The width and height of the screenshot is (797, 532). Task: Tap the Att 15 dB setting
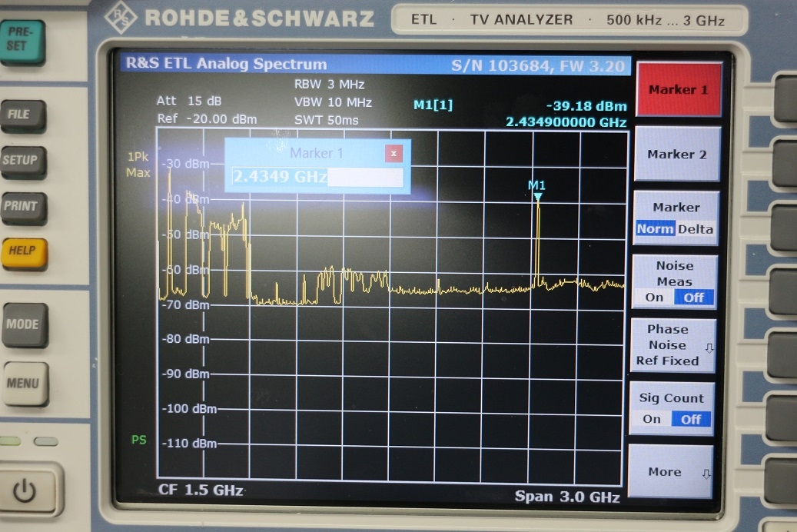click(189, 101)
